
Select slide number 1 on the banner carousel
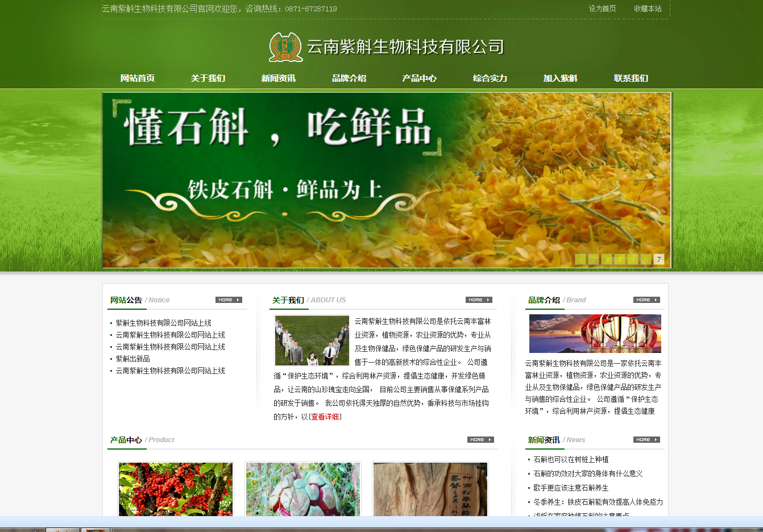click(580, 259)
